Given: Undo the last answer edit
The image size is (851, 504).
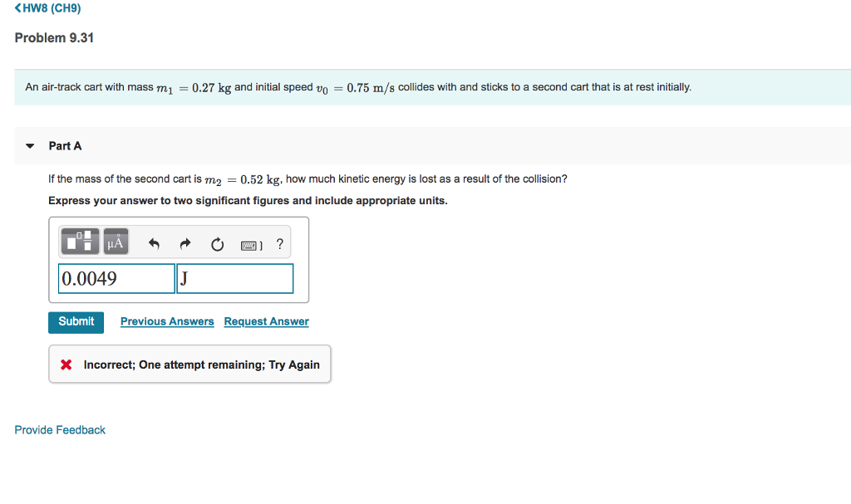Looking at the screenshot, I should click(x=154, y=242).
